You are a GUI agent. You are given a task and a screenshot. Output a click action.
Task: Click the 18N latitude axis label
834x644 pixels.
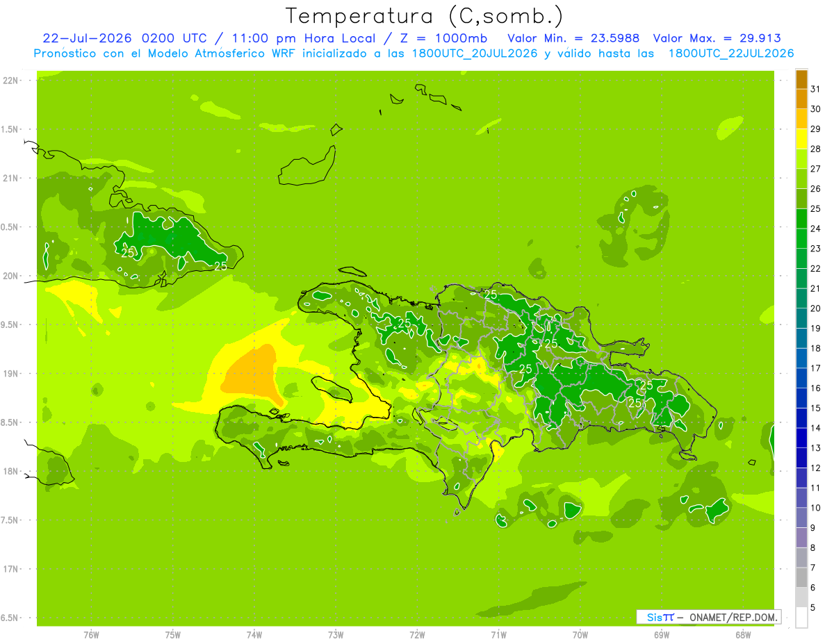(x=10, y=471)
